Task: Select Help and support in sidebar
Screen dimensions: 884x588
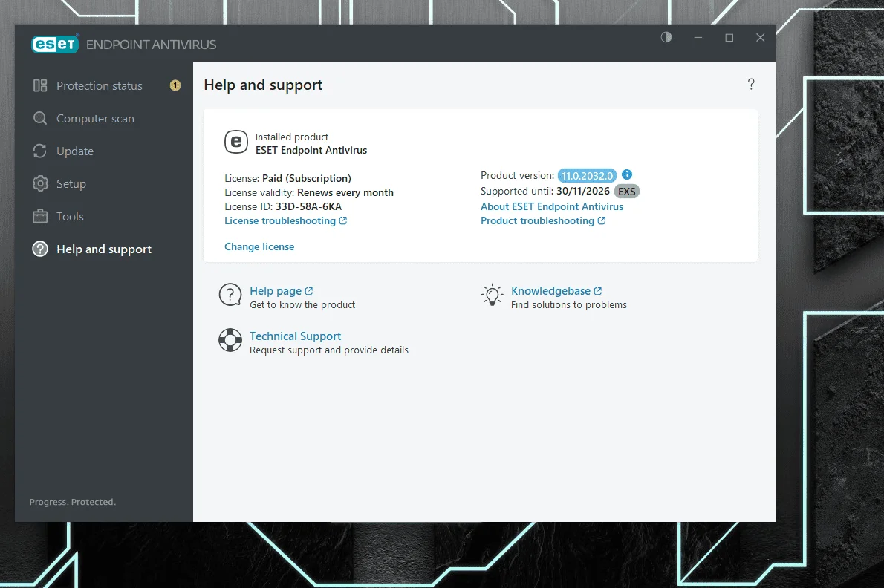Action: click(x=104, y=249)
